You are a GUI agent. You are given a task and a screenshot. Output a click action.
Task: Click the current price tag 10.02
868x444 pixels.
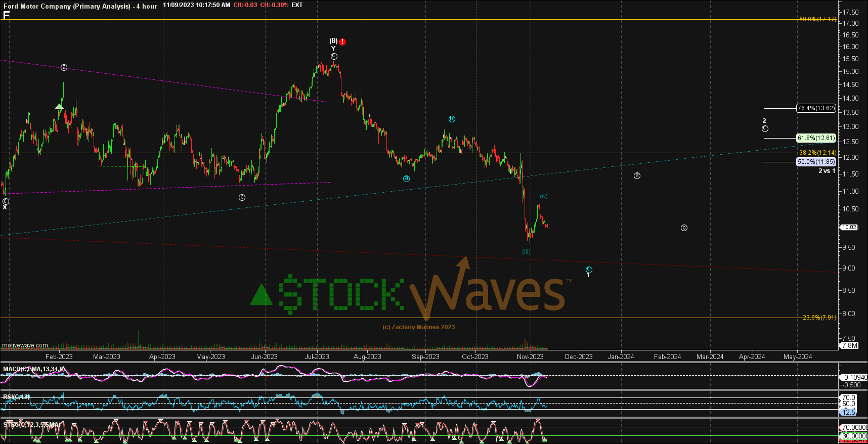pos(849,227)
